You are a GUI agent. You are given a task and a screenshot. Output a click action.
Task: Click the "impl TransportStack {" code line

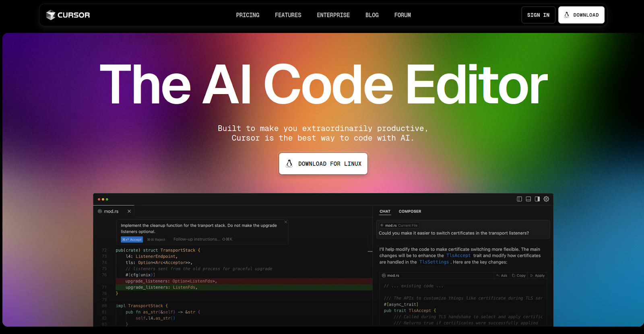142,306
